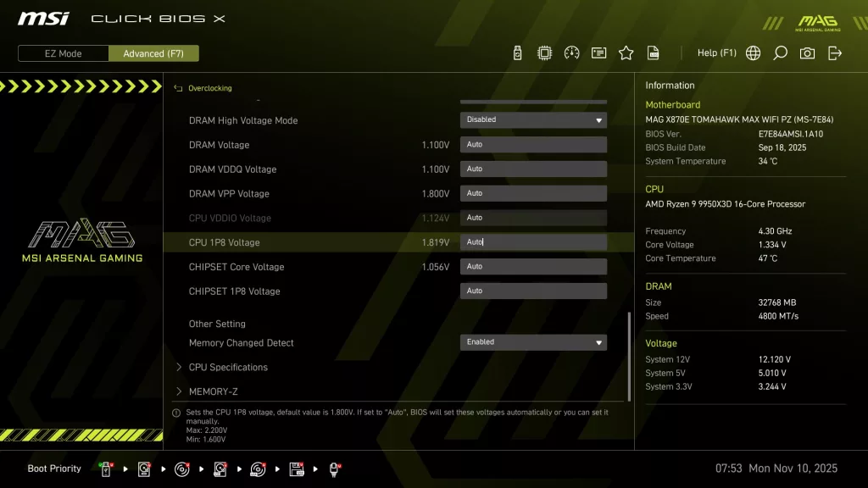Switch to the EZ Mode tab
This screenshot has width=868, height=488.
[62, 53]
